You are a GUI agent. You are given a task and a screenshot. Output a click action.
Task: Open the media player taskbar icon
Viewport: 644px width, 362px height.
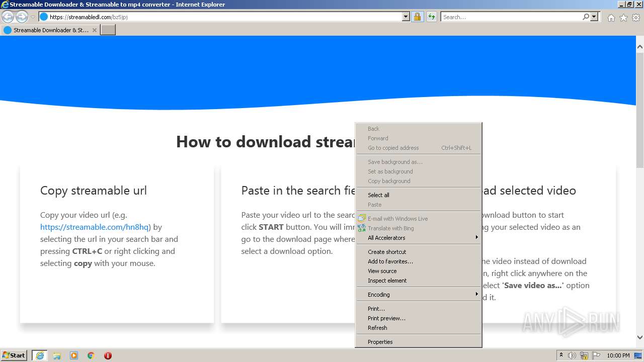click(74, 355)
